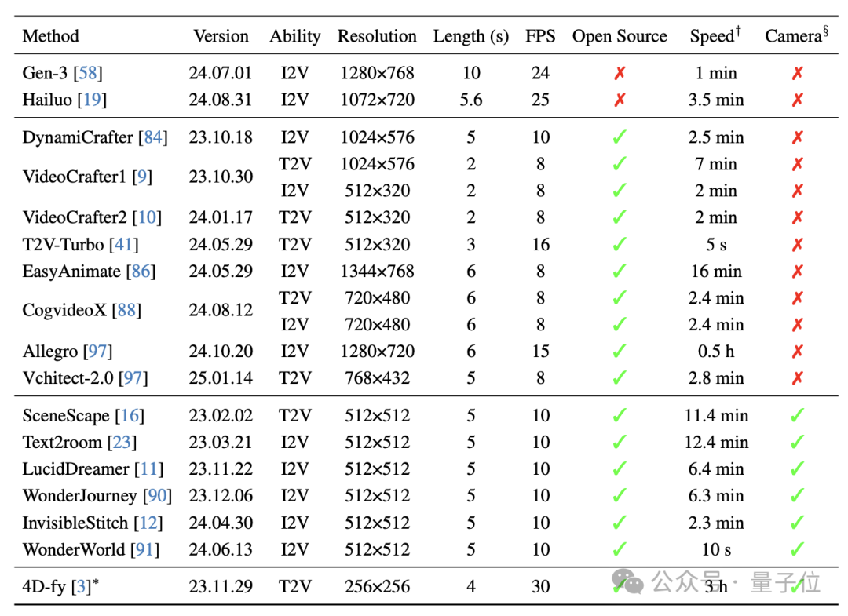Click the "Resolution" column header
The image size is (848, 616).
pyautogui.click(x=377, y=35)
